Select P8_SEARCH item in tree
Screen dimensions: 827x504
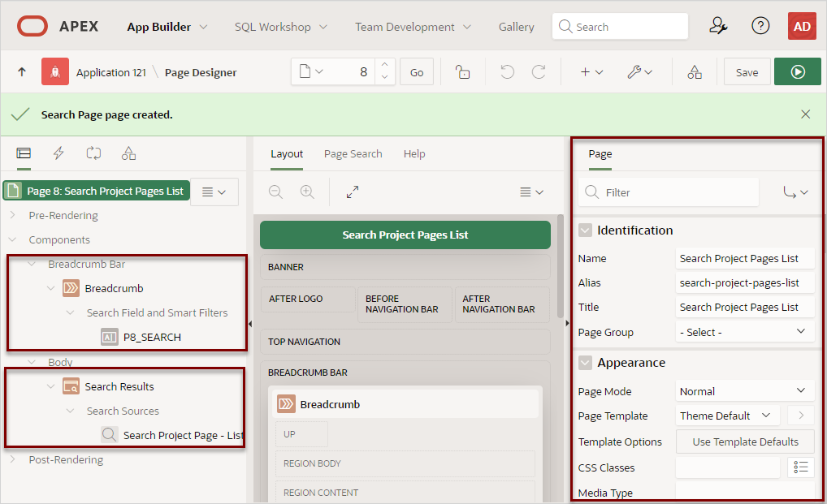(152, 337)
